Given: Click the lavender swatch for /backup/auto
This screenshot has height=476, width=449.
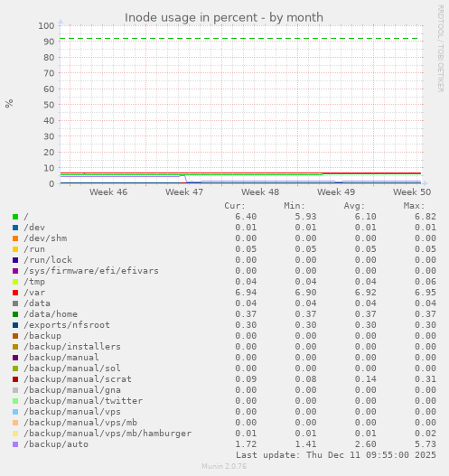Looking at the screenshot, I should click(x=15, y=444).
